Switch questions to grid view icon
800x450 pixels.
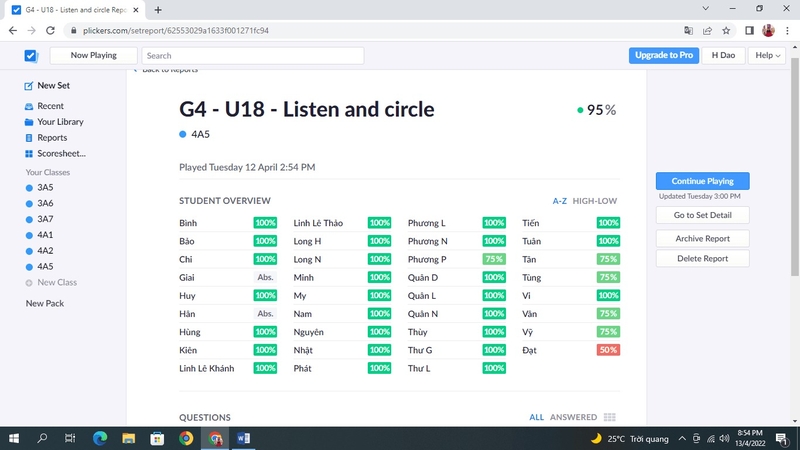pyautogui.click(x=609, y=417)
